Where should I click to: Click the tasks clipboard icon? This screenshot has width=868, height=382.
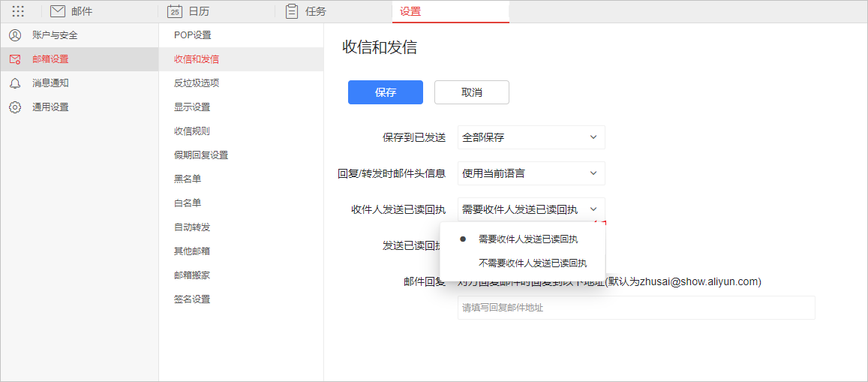point(292,11)
